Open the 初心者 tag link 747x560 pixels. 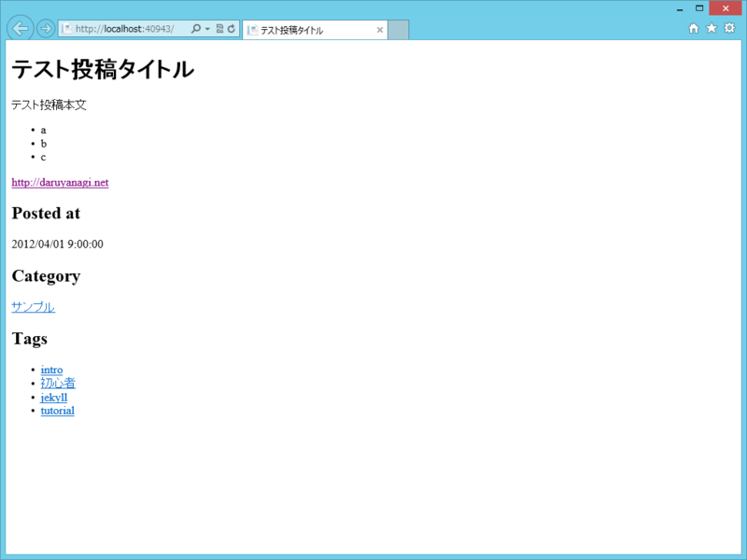pyautogui.click(x=58, y=383)
